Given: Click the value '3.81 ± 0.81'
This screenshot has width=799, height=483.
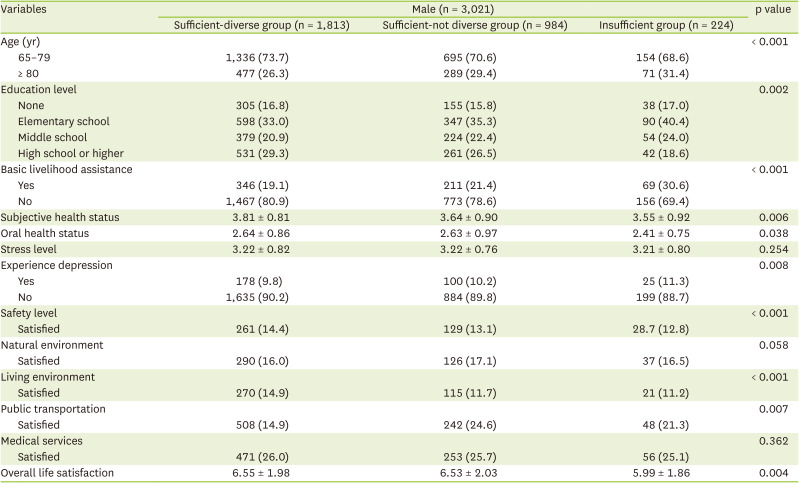Looking at the screenshot, I should [261, 218].
